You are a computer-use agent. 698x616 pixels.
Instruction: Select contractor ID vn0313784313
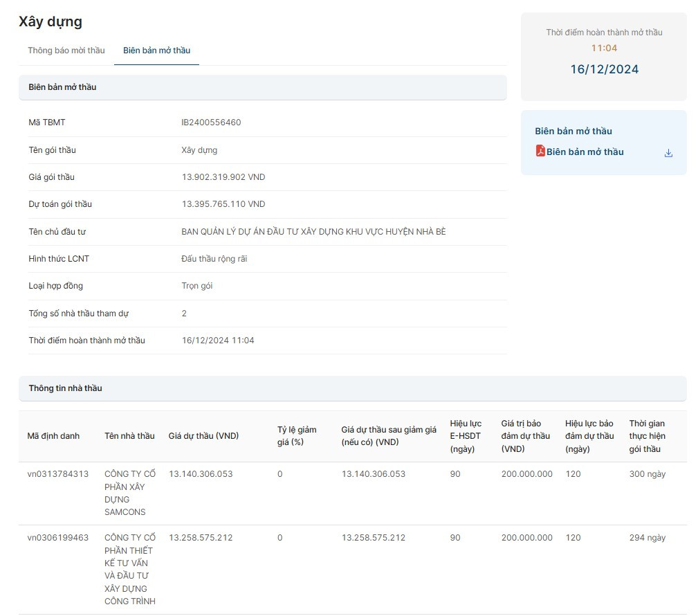tap(58, 474)
